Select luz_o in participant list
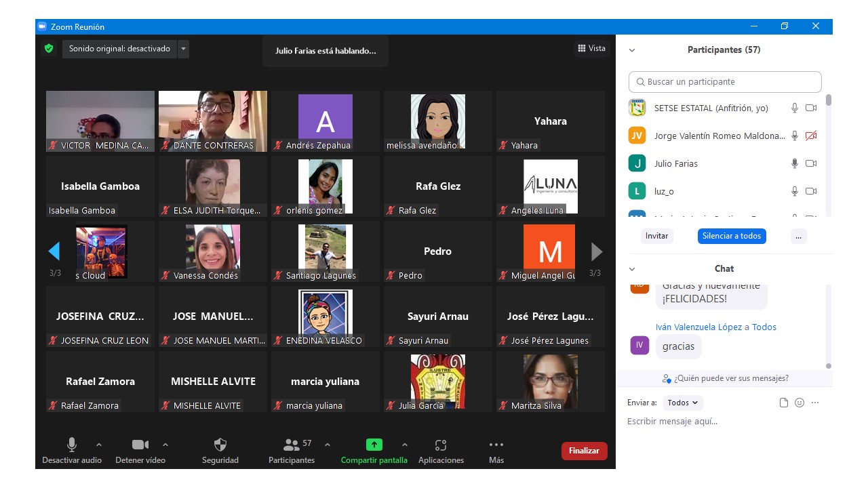This screenshot has height=488, width=868. point(724,191)
